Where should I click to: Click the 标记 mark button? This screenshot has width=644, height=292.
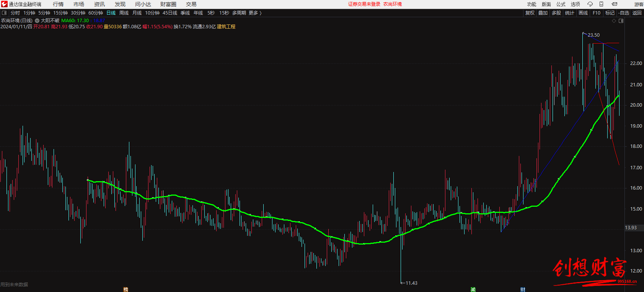[610, 13]
